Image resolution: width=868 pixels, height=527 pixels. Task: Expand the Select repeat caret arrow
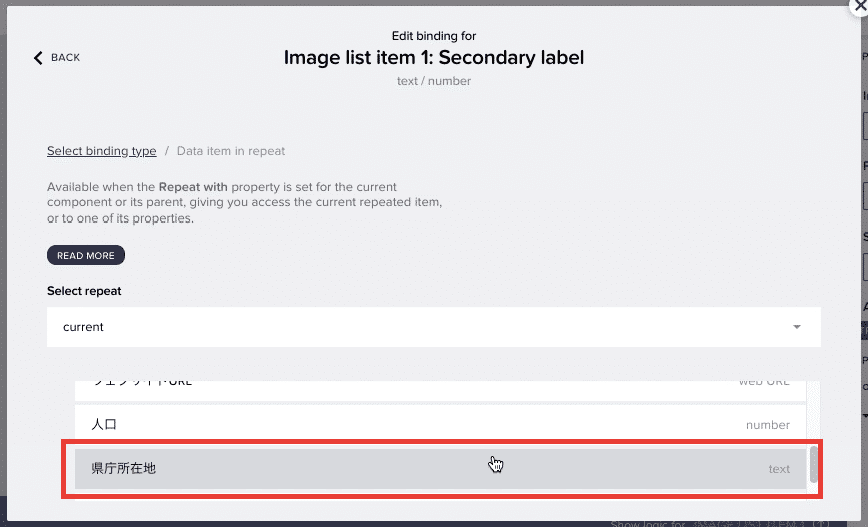[797, 327]
